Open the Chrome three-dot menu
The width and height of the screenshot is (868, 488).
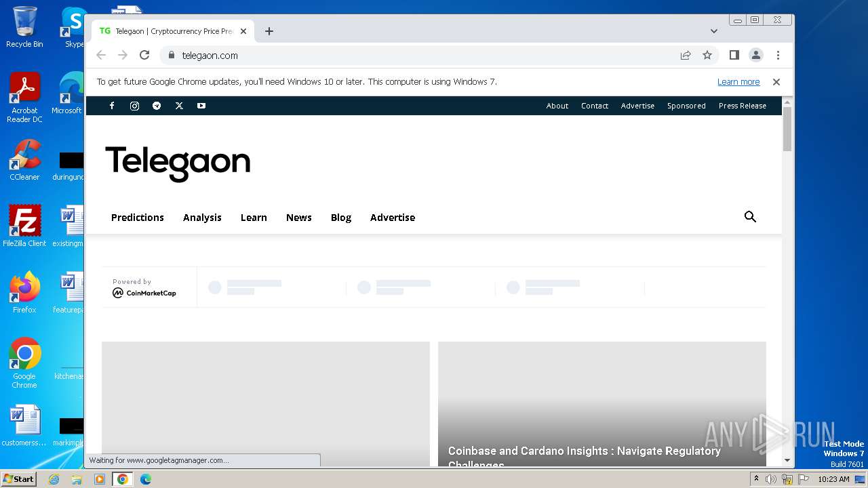(778, 56)
